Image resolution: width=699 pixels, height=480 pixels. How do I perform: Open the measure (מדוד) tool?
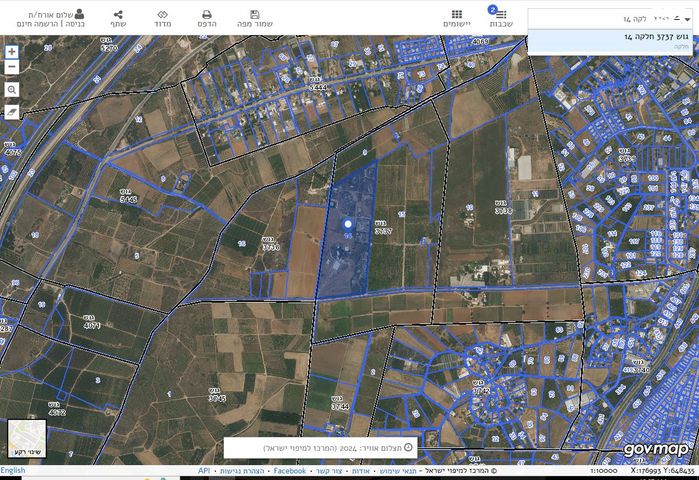163,19
